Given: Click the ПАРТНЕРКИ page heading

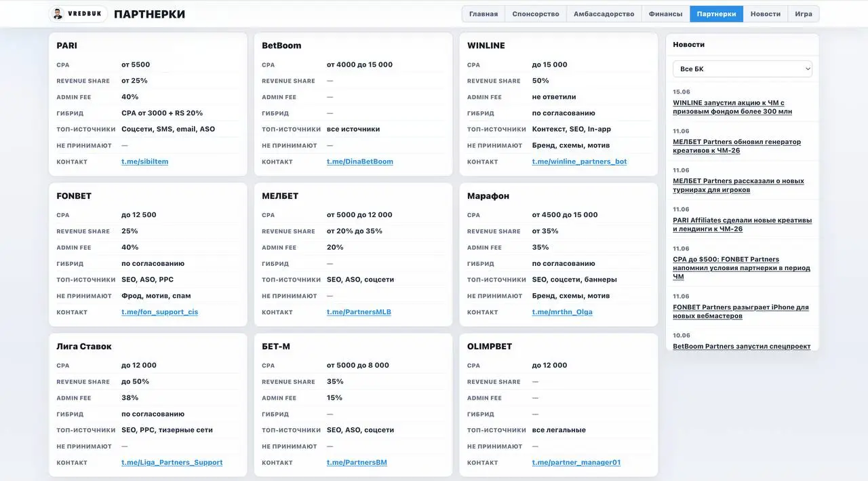Looking at the screenshot, I should pos(149,14).
